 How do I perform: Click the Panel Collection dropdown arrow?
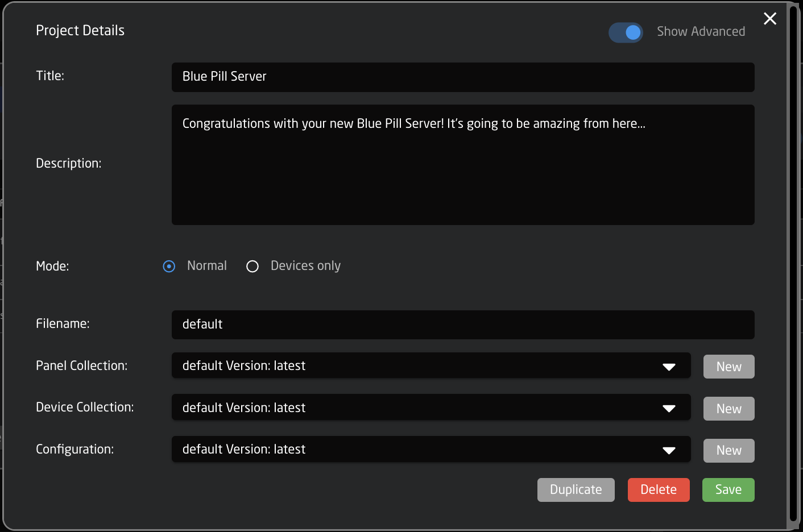pos(669,367)
